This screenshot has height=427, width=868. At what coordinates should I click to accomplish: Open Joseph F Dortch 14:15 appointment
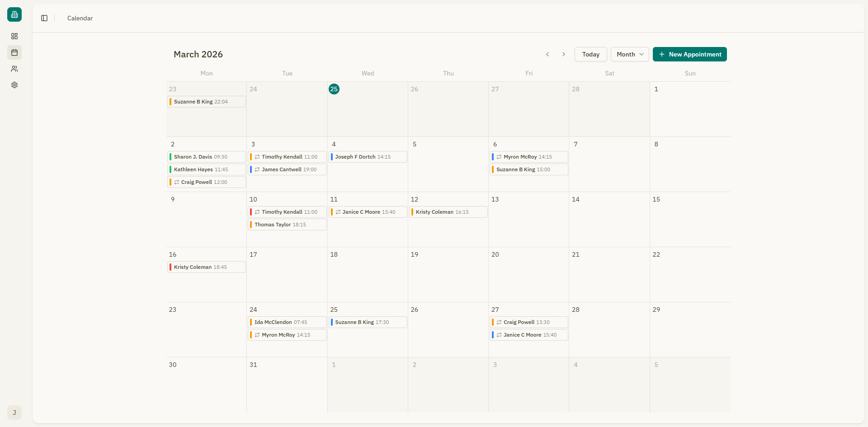368,157
